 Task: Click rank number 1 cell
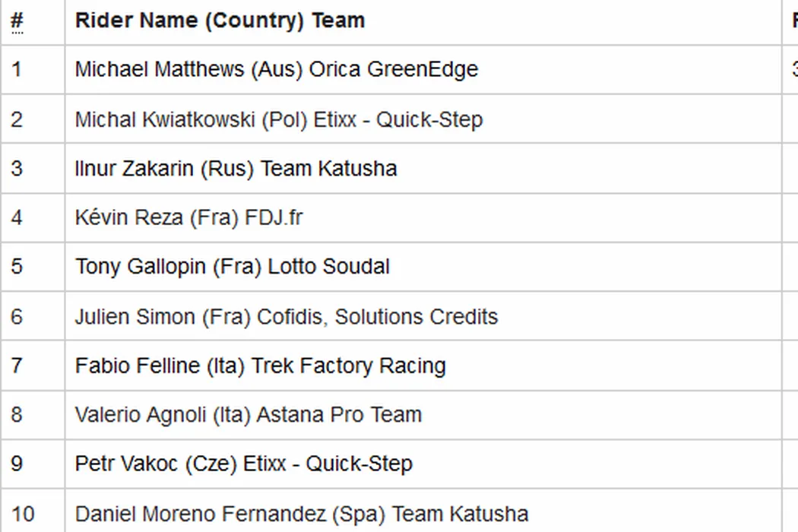[x=17, y=70]
